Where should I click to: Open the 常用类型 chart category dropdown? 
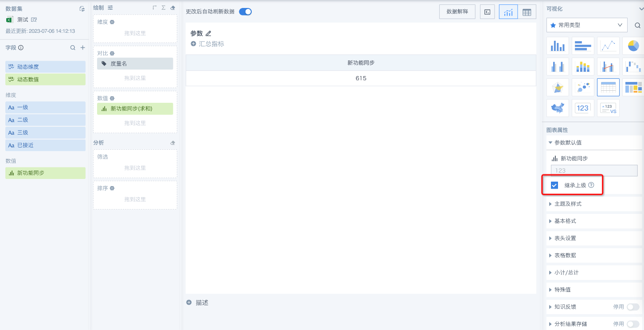(587, 25)
